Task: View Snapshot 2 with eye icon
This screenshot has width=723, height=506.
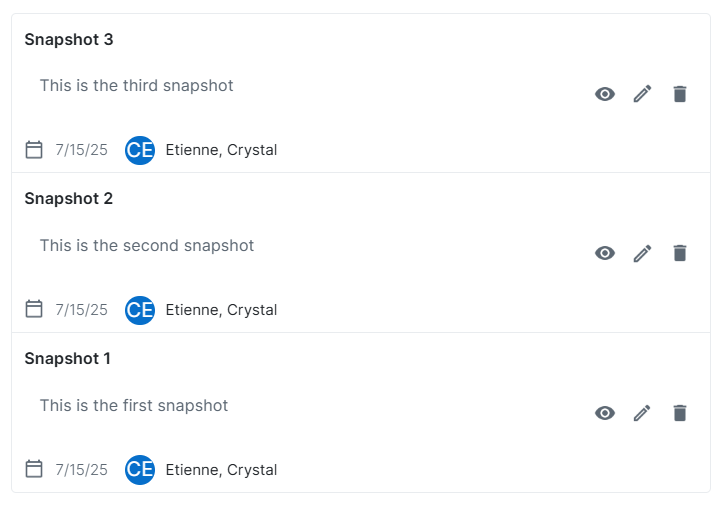Action: (x=605, y=253)
